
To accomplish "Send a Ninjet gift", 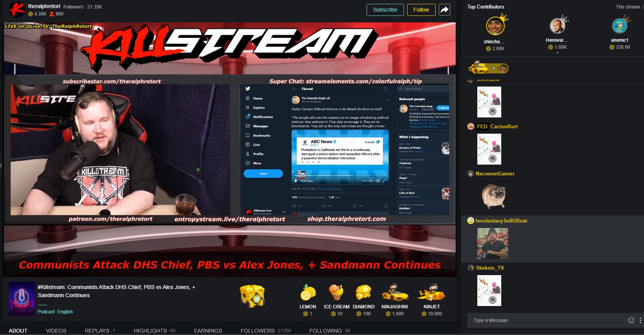I will 432,300.
